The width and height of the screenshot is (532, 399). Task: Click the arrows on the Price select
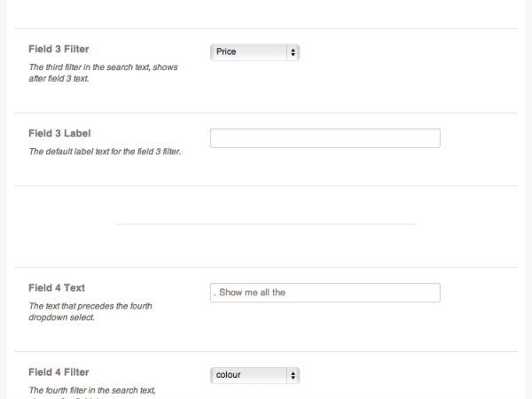click(x=293, y=52)
